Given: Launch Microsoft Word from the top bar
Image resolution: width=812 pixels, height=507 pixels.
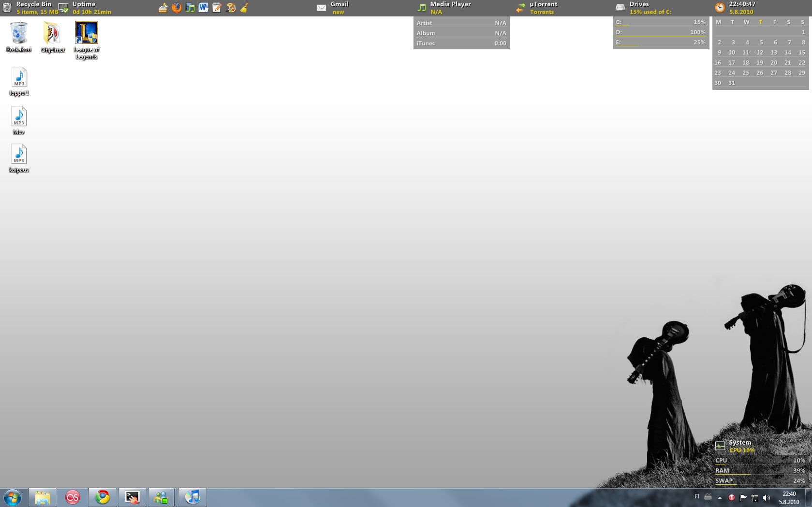Looking at the screenshot, I should pyautogui.click(x=203, y=8).
